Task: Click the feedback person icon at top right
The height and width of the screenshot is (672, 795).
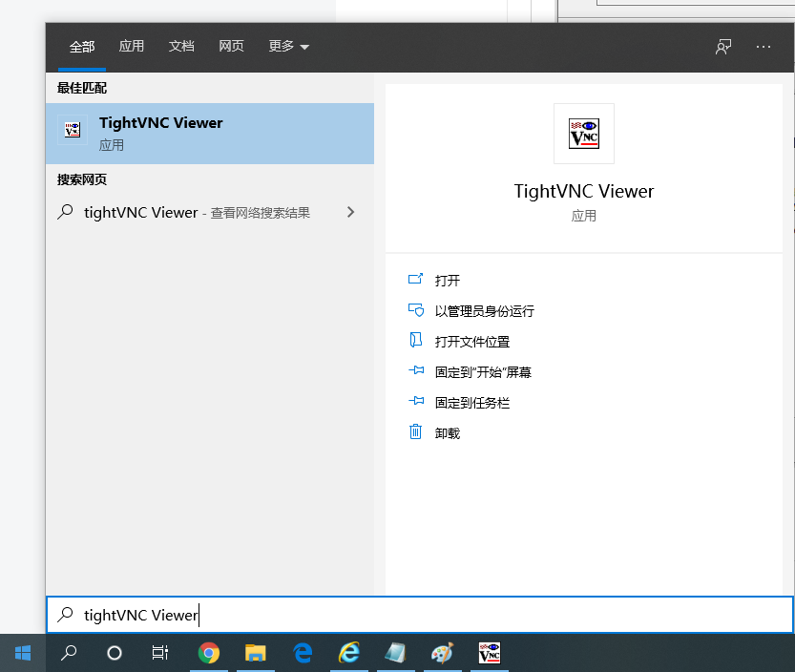Action: (723, 46)
